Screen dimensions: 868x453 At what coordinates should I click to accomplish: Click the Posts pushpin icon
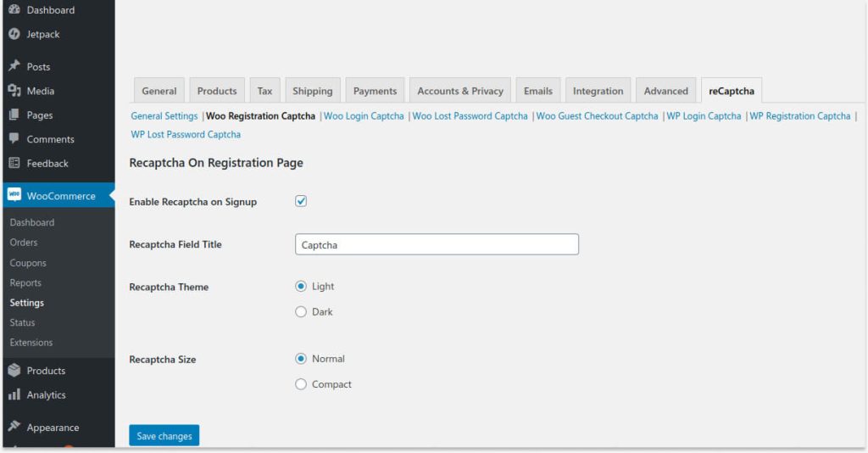click(x=14, y=66)
